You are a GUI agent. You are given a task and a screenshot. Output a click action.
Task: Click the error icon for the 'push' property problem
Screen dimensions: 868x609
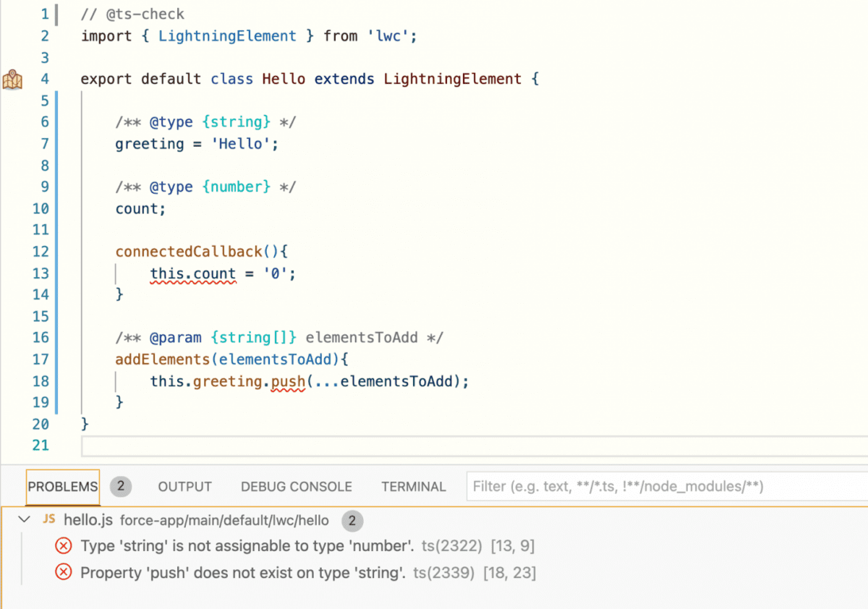point(64,572)
